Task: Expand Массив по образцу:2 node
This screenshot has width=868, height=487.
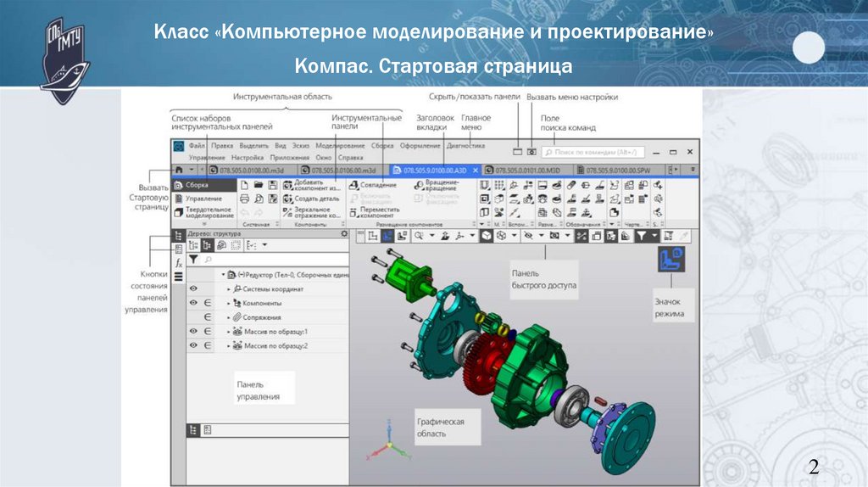Action: 229,345
